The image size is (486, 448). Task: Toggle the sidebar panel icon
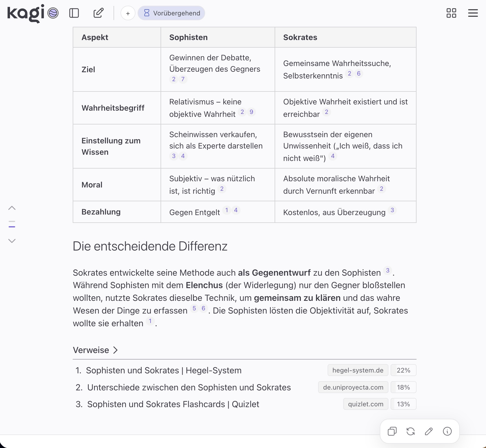click(x=74, y=13)
